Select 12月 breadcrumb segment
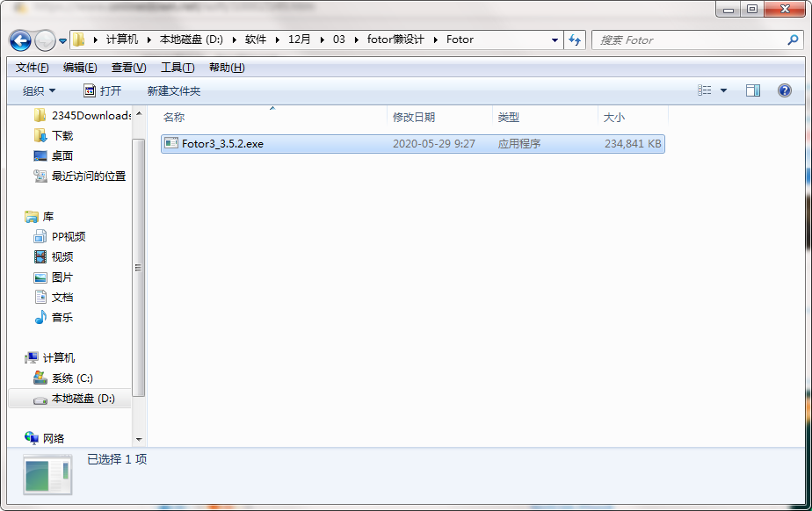 (x=300, y=40)
